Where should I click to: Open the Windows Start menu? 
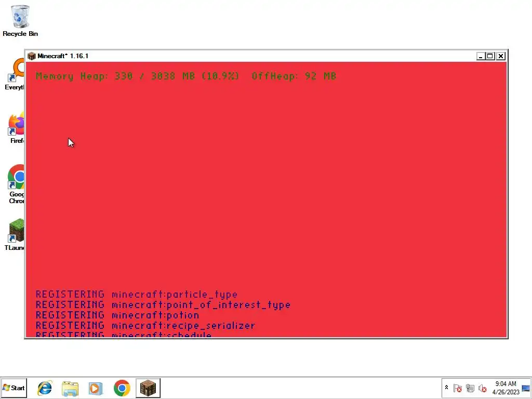14,388
